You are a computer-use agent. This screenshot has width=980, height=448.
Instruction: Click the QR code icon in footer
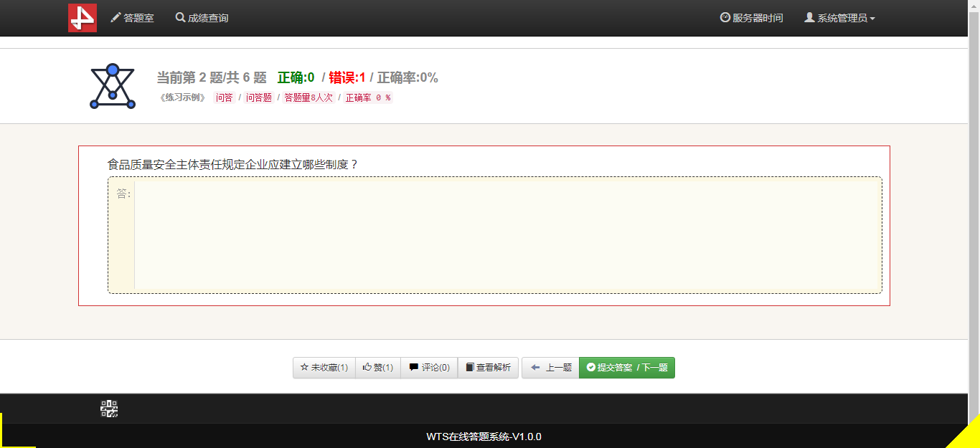tap(109, 409)
